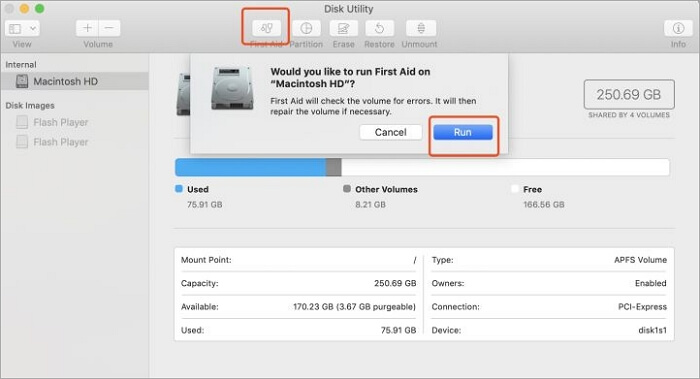Click the green zoom window button
Viewport: 700px width, 379px height.
click(x=39, y=8)
